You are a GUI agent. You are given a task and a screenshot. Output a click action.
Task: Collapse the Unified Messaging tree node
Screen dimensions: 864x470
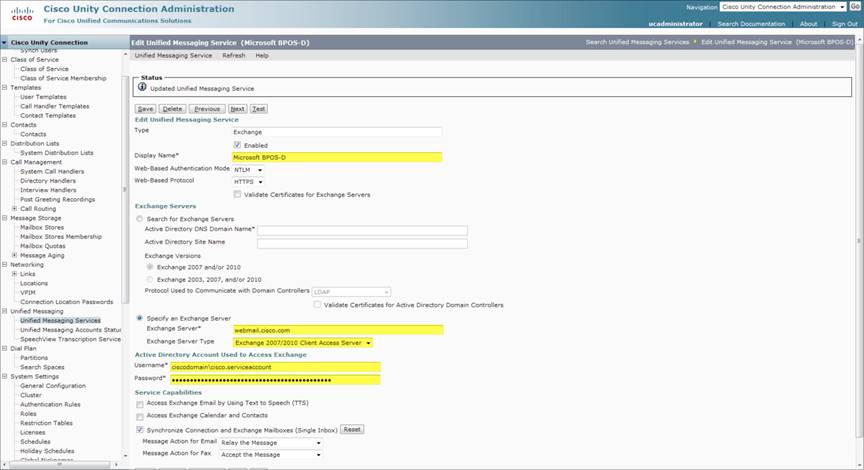click(x=4, y=311)
